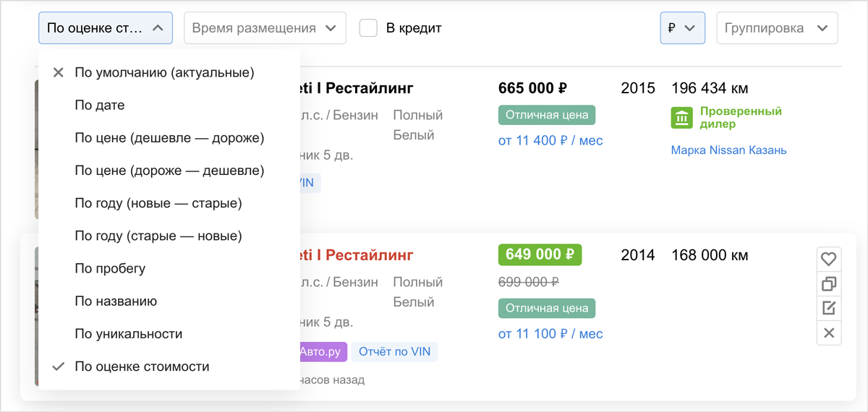Choose По цене (дешевле — дороже)

[169, 137]
